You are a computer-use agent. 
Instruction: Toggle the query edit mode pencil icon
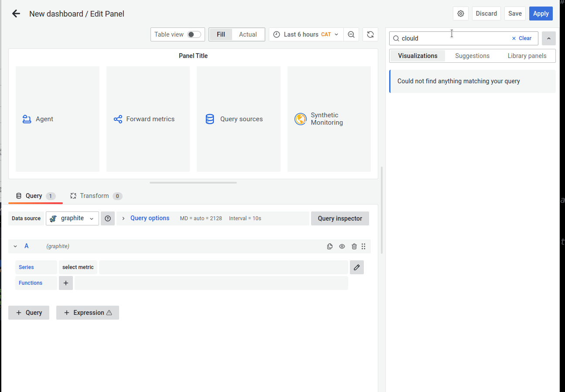click(356, 267)
